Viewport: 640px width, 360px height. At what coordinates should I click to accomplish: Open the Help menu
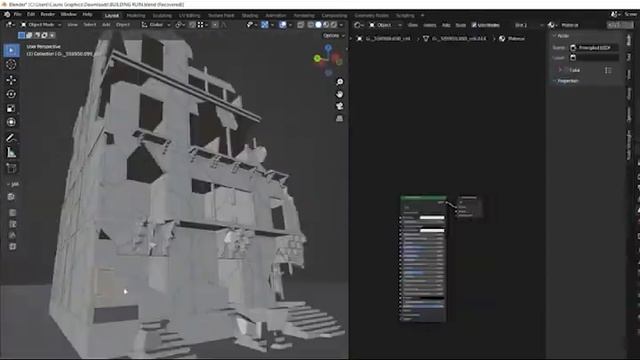coord(87,15)
